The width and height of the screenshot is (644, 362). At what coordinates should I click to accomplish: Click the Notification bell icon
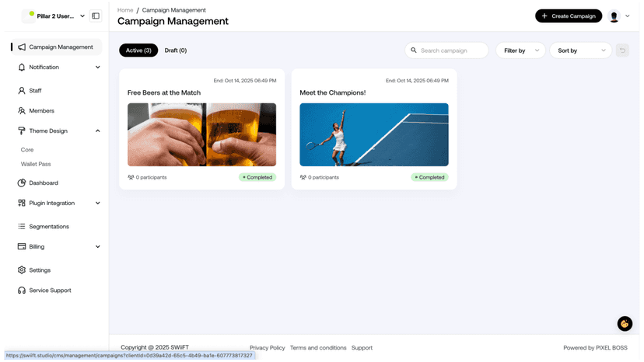pos(22,68)
